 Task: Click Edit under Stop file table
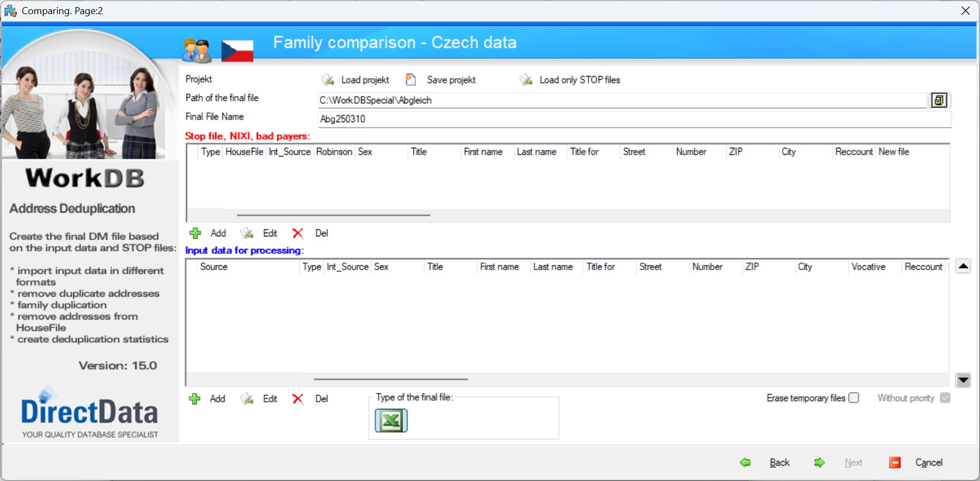point(270,233)
